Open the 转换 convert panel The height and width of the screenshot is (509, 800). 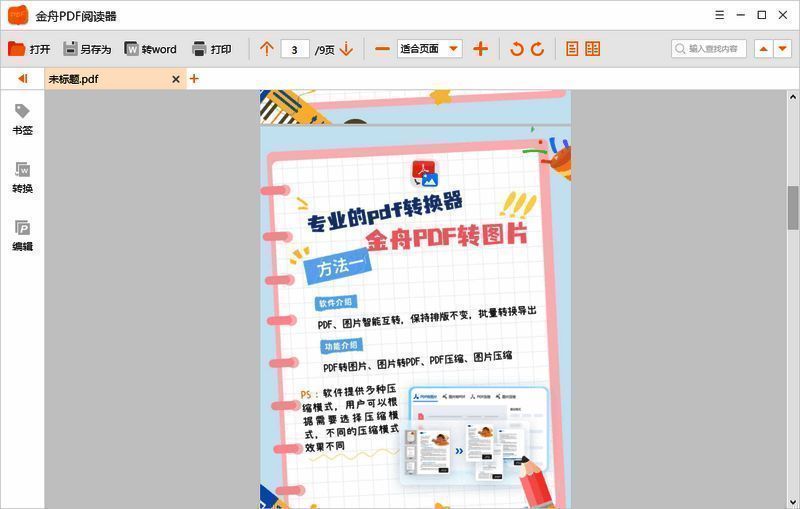[22, 177]
